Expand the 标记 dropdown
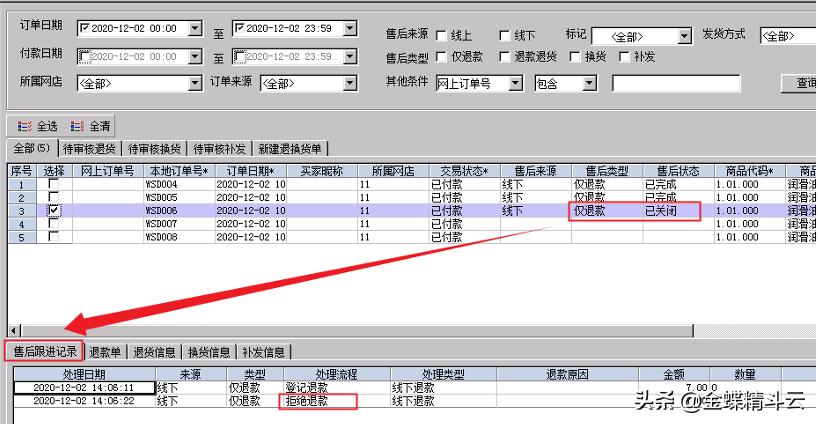 [684, 36]
